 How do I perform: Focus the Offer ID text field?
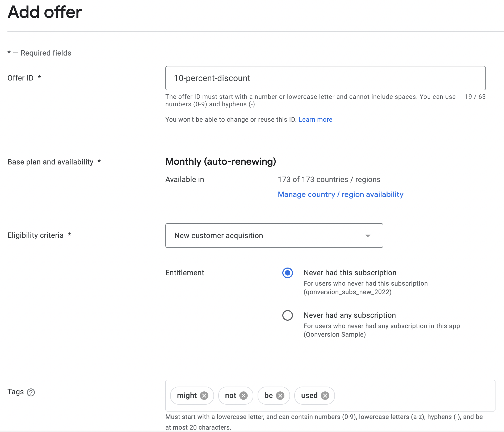pyautogui.click(x=325, y=78)
